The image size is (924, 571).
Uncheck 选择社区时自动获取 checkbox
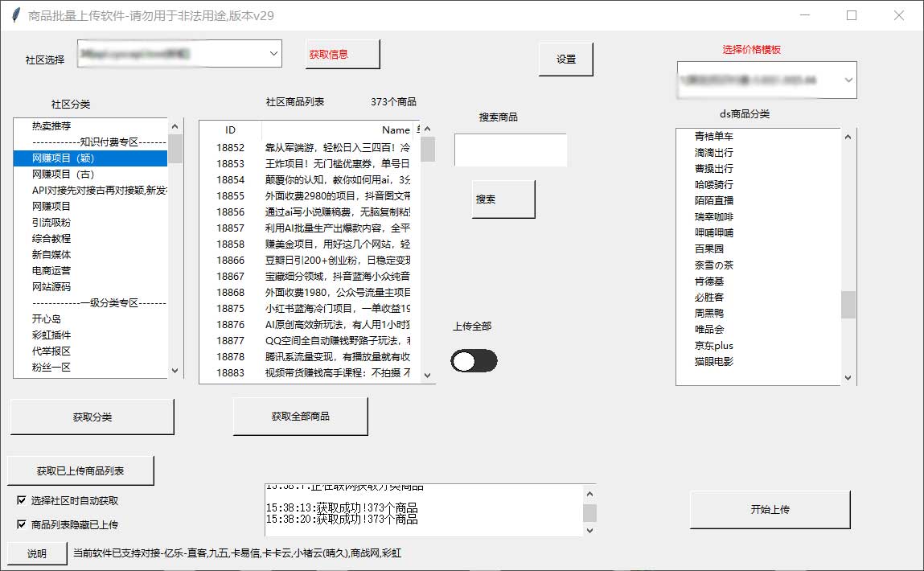21,500
